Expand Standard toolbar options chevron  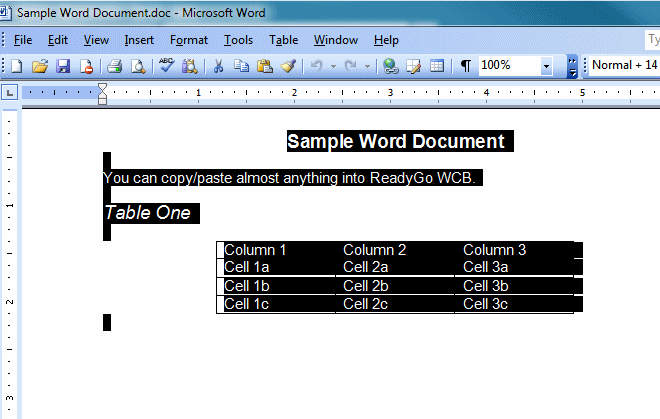click(572, 66)
